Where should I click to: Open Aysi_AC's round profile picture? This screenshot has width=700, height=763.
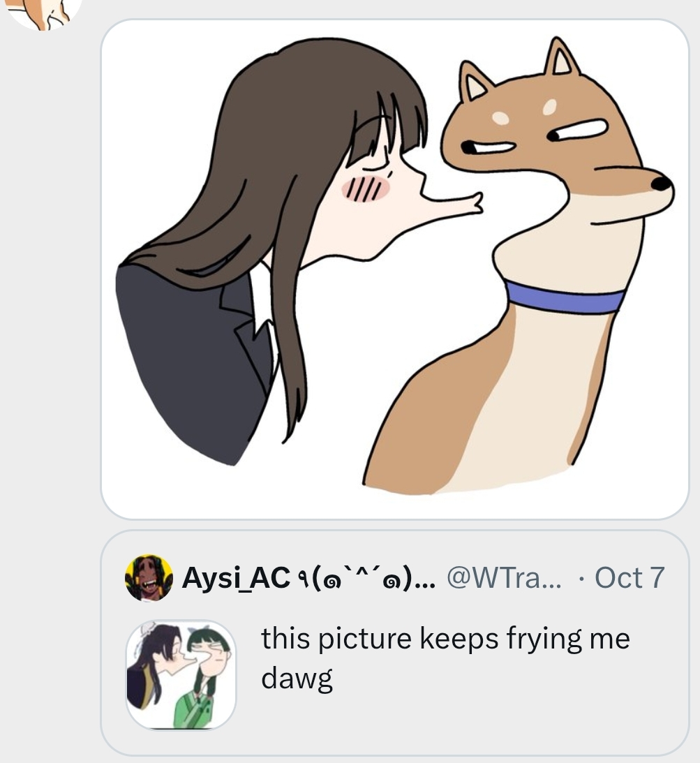tap(149, 577)
